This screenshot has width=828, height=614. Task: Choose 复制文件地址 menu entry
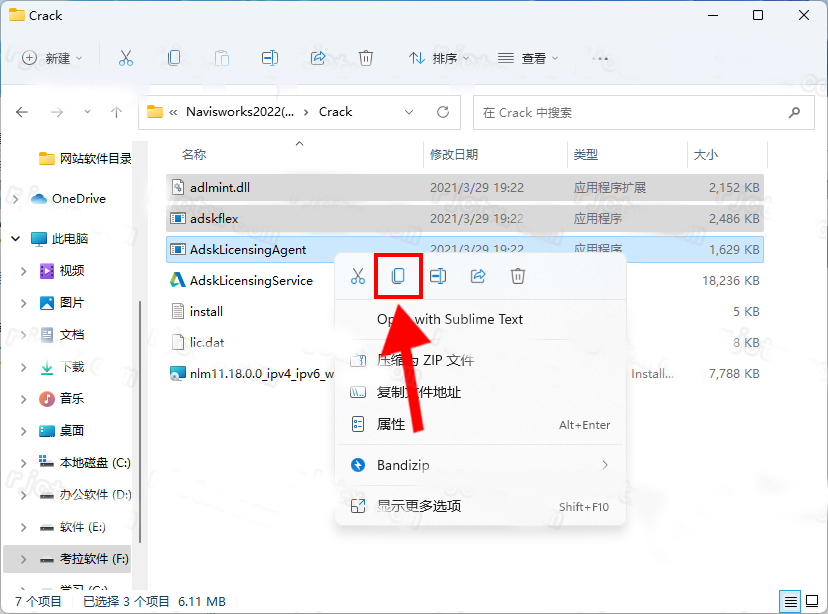tap(481, 392)
